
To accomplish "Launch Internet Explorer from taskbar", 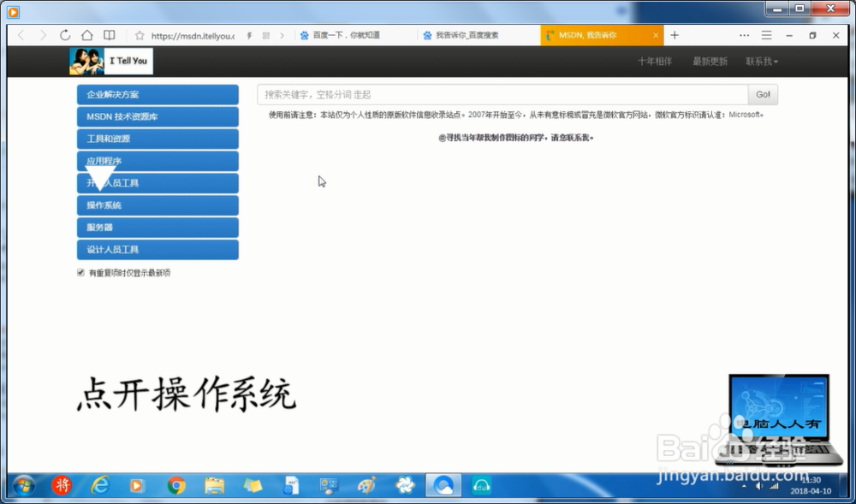I will click(100, 485).
